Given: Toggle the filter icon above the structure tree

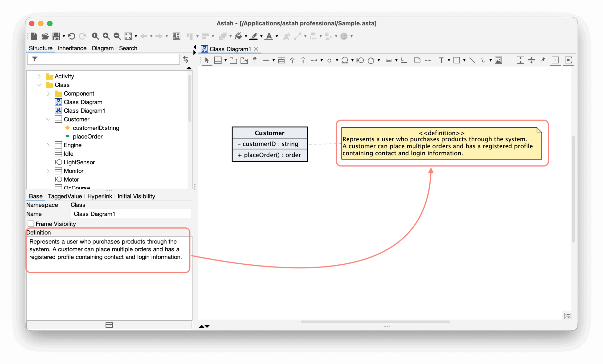Looking at the screenshot, I should (35, 59).
